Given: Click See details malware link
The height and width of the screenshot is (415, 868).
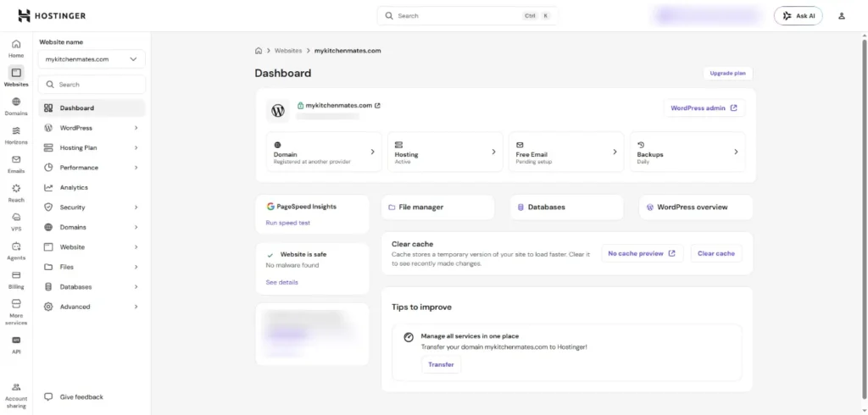Looking at the screenshot, I should [x=281, y=282].
